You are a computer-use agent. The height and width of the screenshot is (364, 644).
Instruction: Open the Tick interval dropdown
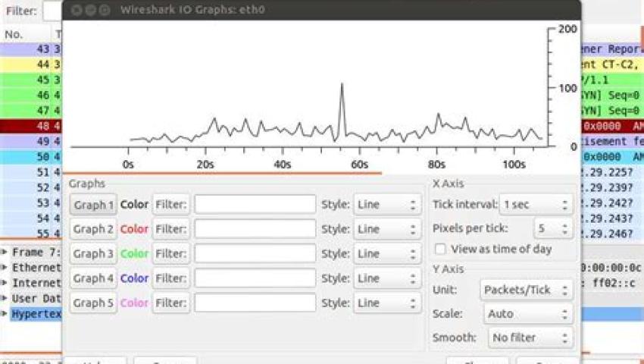pos(536,205)
